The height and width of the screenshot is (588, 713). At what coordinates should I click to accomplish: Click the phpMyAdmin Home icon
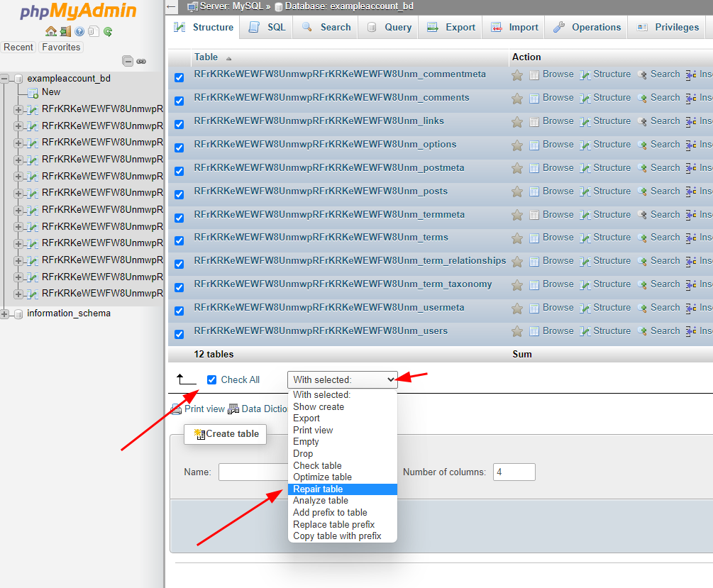click(50, 31)
